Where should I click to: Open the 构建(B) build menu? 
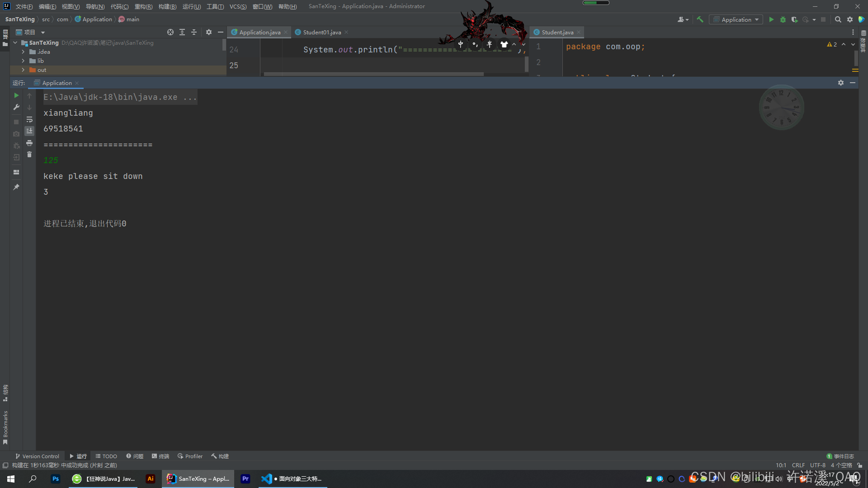pyautogui.click(x=167, y=6)
